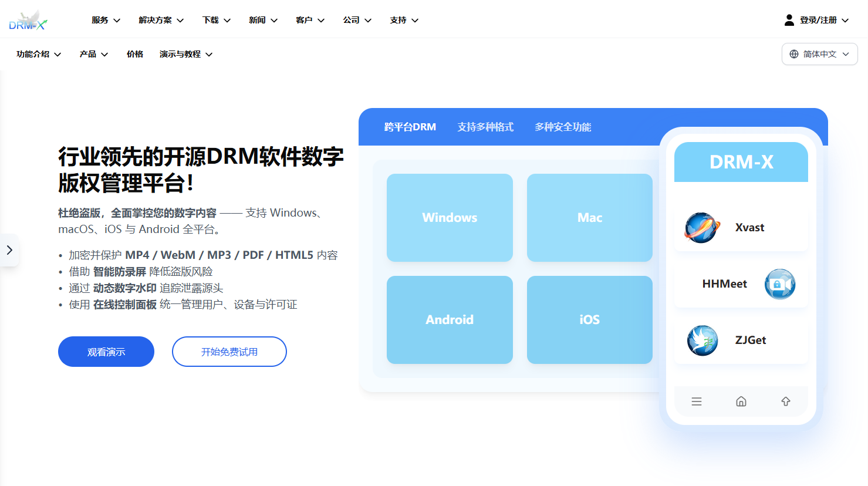Select the iOS platform card
This screenshot has height=486, width=868.
(590, 320)
